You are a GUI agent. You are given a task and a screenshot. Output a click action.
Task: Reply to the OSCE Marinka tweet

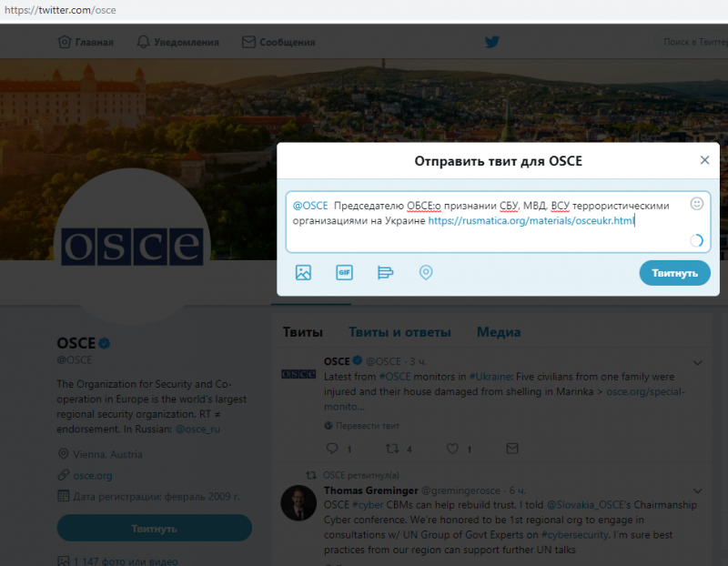point(332,449)
